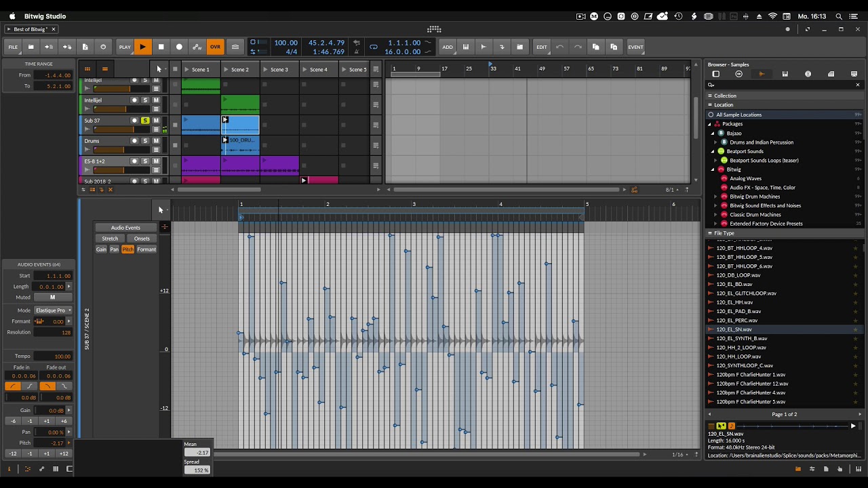Switch to arranger timeline view icon
This screenshot has height=488, width=868.
(x=104, y=68)
